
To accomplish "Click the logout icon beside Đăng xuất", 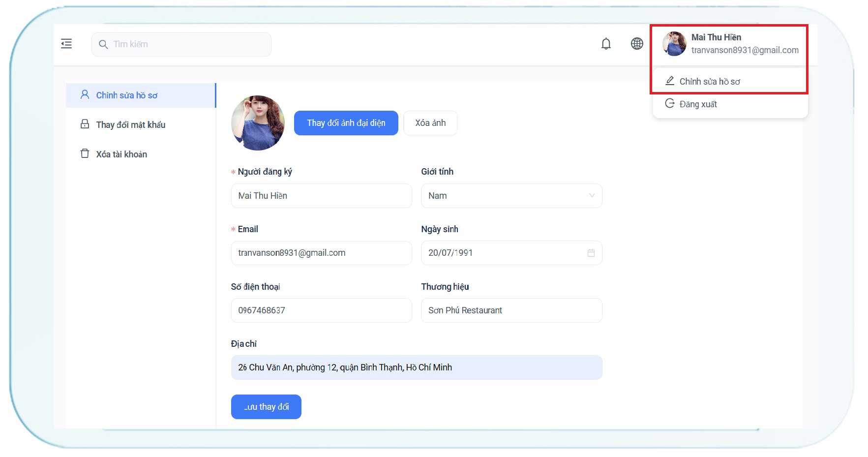I will (669, 104).
